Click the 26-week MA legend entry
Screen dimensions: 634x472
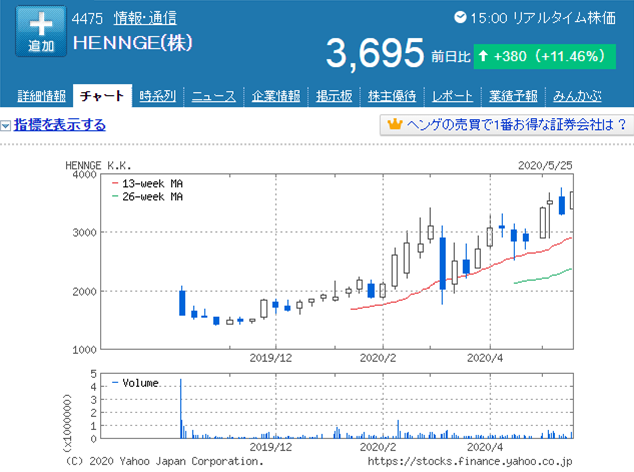(147, 197)
